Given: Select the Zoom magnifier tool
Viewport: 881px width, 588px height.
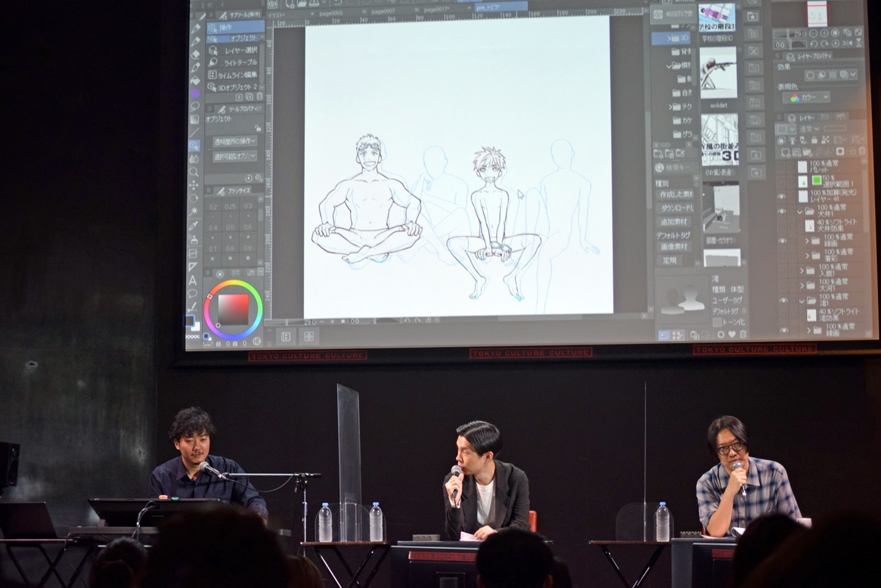Looking at the screenshot, I should (x=194, y=172).
